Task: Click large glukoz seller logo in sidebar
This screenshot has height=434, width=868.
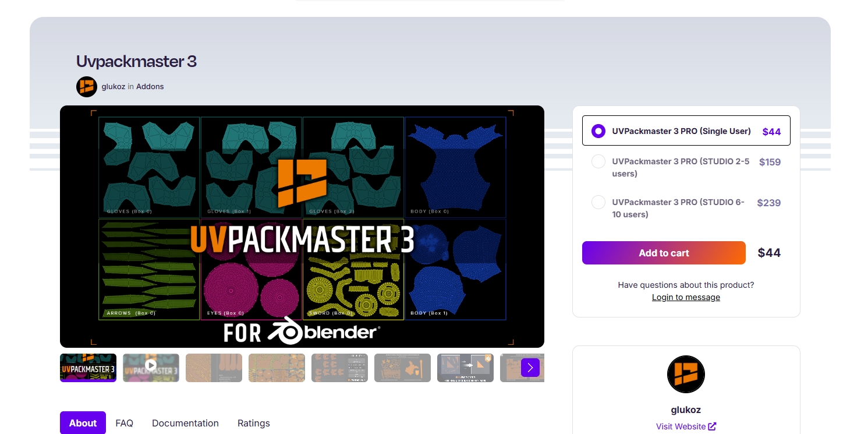Action: tap(686, 375)
